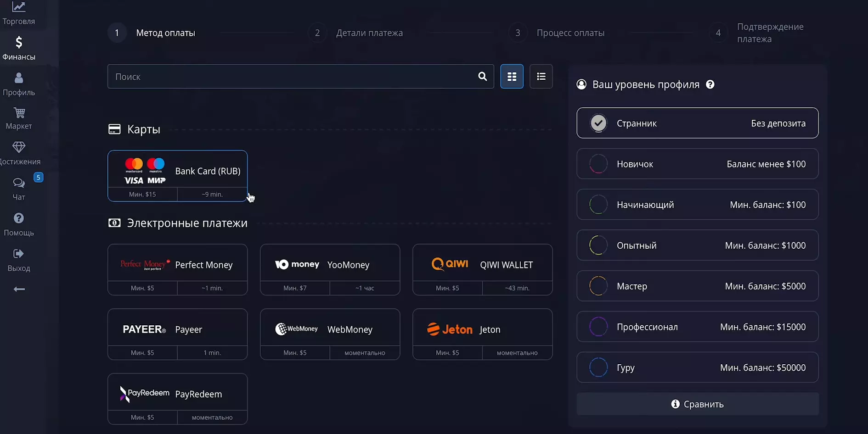Click the Perfect Money logo
This screenshot has width=868, height=434.
[145, 264]
